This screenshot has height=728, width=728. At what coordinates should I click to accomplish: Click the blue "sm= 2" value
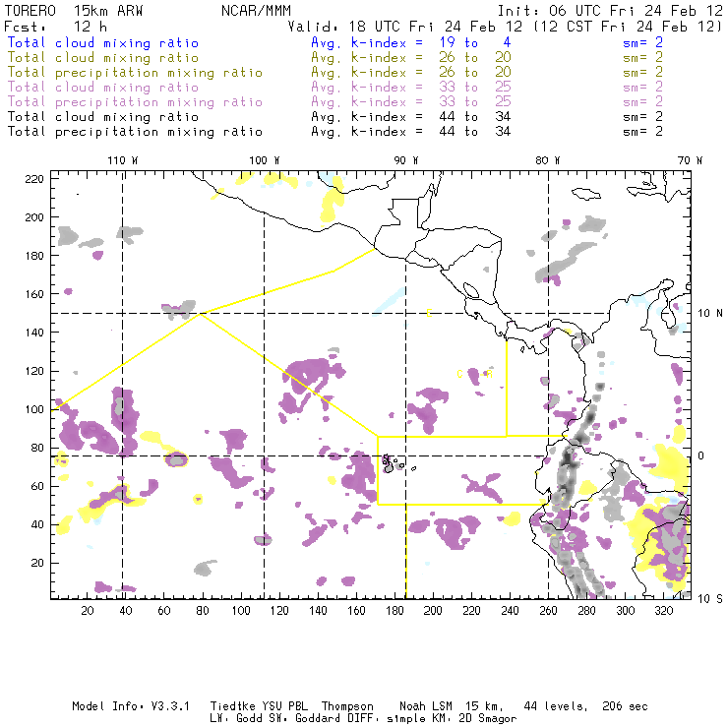(x=642, y=42)
